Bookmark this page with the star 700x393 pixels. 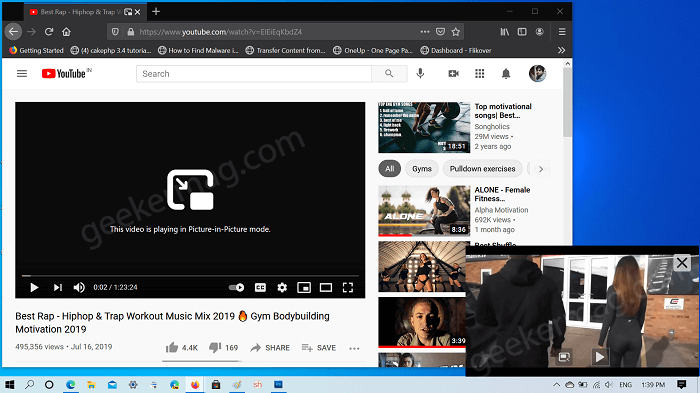[x=455, y=32]
